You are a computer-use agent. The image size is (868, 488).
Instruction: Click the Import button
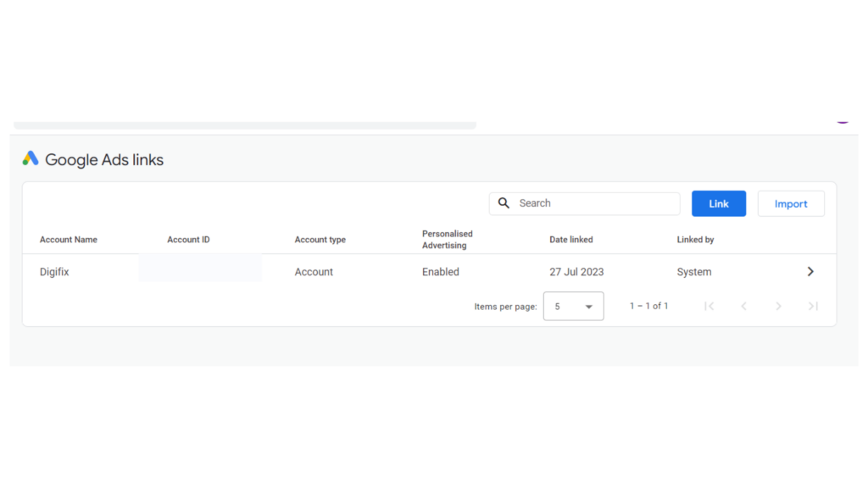click(x=791, y=203)
